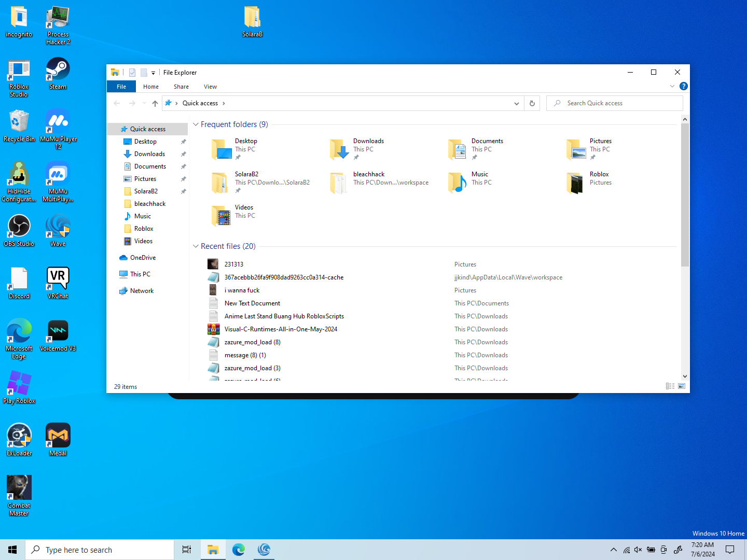Launch OBS Studio from desktop
Viewport: 747px width, 560px height.
tap(19, 231)
